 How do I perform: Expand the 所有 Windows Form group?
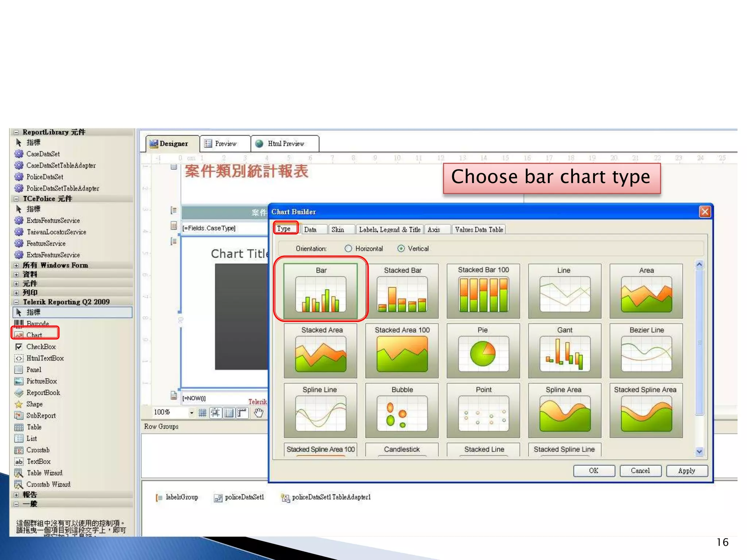16,265
